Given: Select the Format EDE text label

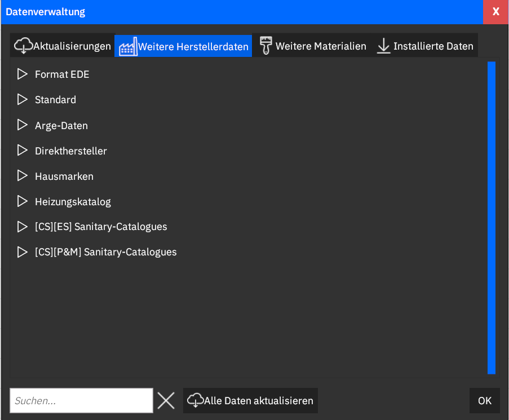Looking at the screenshot, I should (x=62, y=74).
